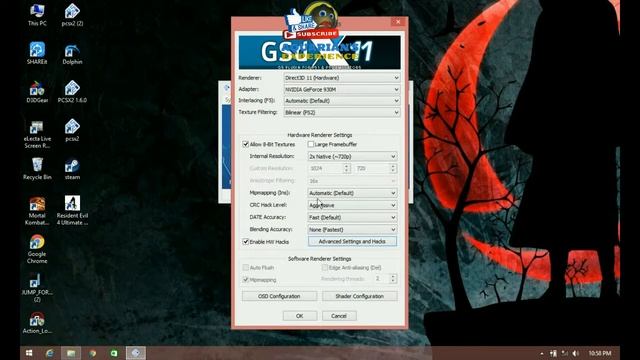
Task: Select the JUMP_FOR... (2) desktop icon
Action: [37, 288]
